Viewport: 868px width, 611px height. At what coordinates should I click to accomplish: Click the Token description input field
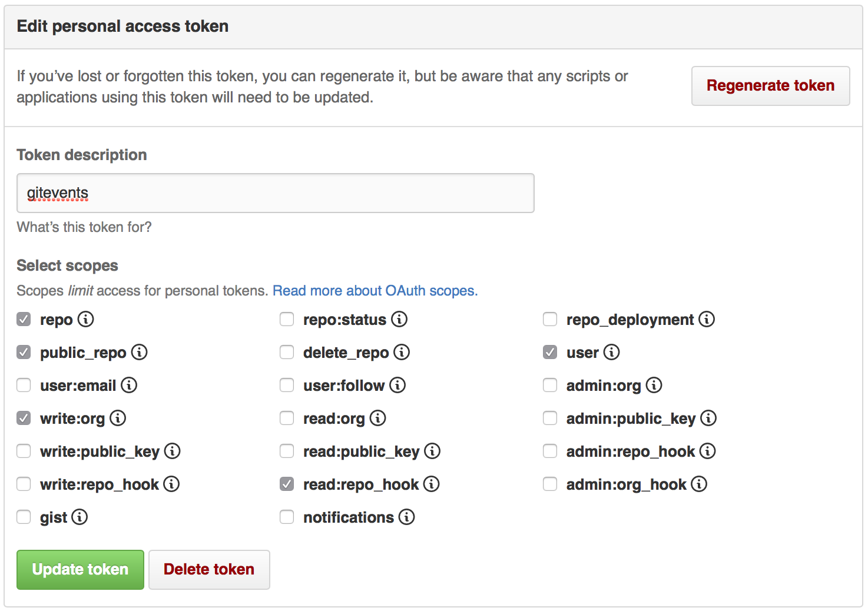click(276, 193)
